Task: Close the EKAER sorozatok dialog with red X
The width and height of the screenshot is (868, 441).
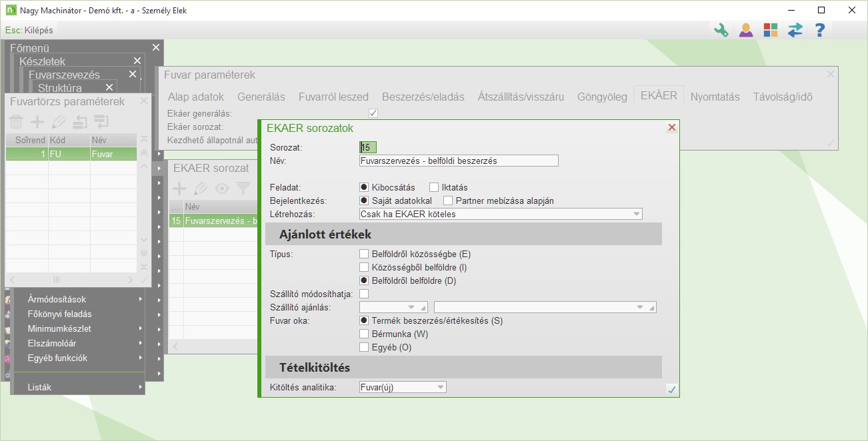Action: [x=672, y=127]
